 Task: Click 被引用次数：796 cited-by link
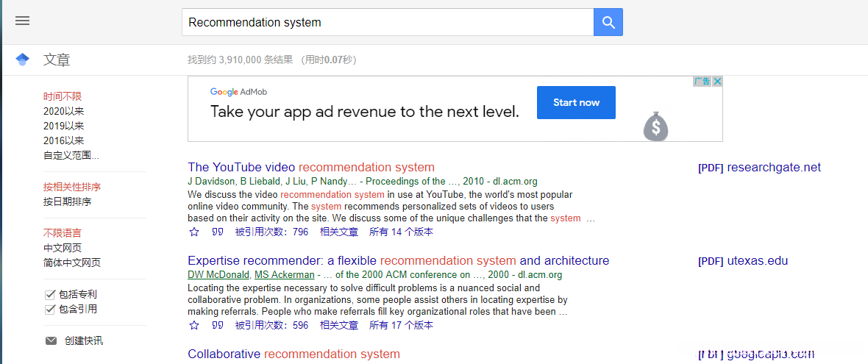pos(272,232)
